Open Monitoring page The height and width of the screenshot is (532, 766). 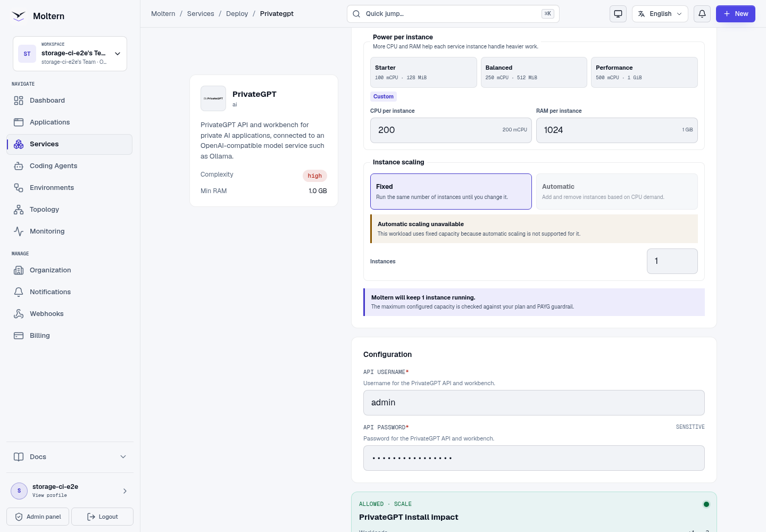[69, 231]
